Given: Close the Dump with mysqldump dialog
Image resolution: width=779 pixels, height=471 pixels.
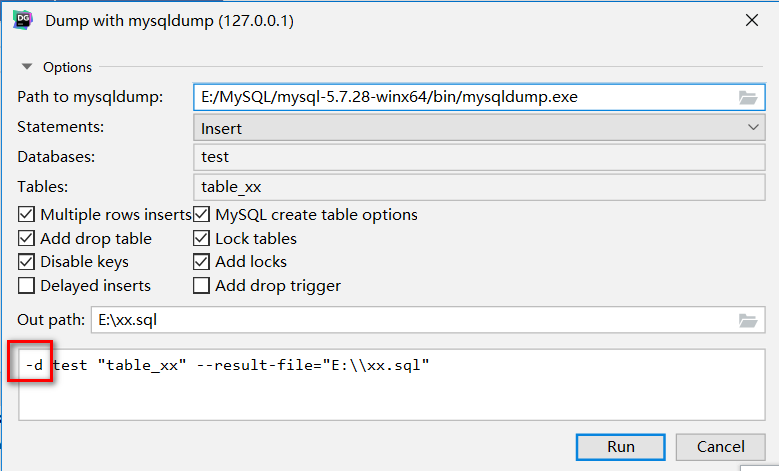Looking at the screenshot, I should coord(750,20).
